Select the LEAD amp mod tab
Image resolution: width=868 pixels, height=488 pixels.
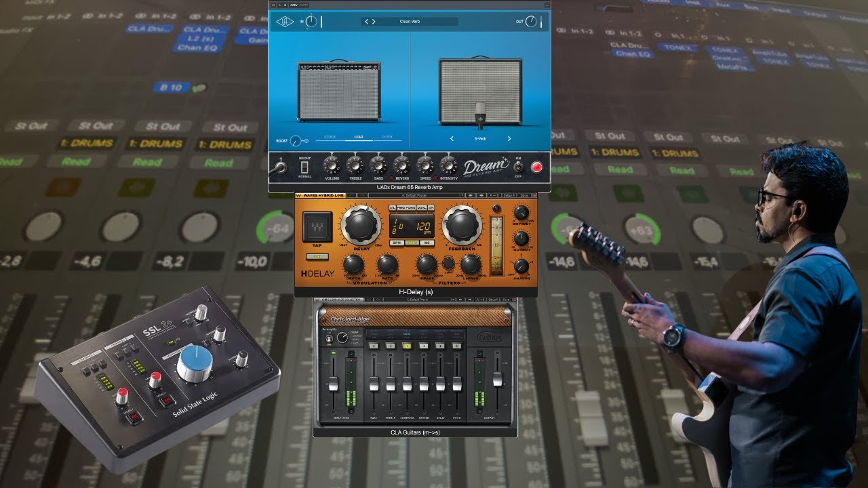[359, 137]
